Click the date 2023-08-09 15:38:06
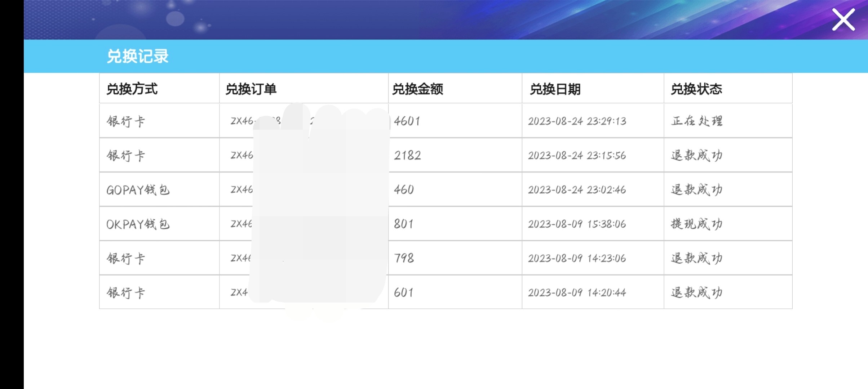 point(579,224)
